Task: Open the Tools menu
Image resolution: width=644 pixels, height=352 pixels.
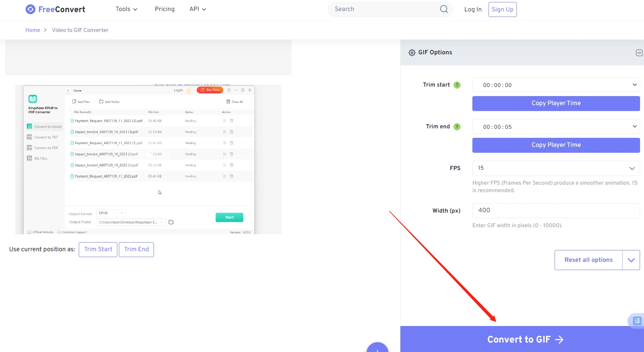Action: tap(126, 9)
